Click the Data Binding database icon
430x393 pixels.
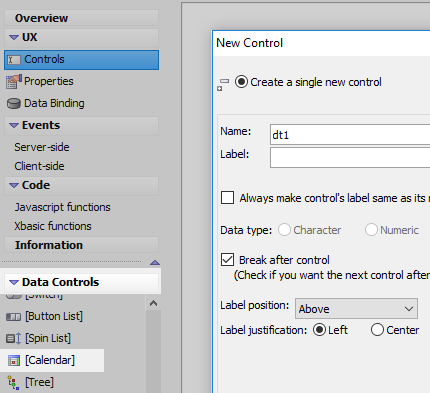coord(14,104)
